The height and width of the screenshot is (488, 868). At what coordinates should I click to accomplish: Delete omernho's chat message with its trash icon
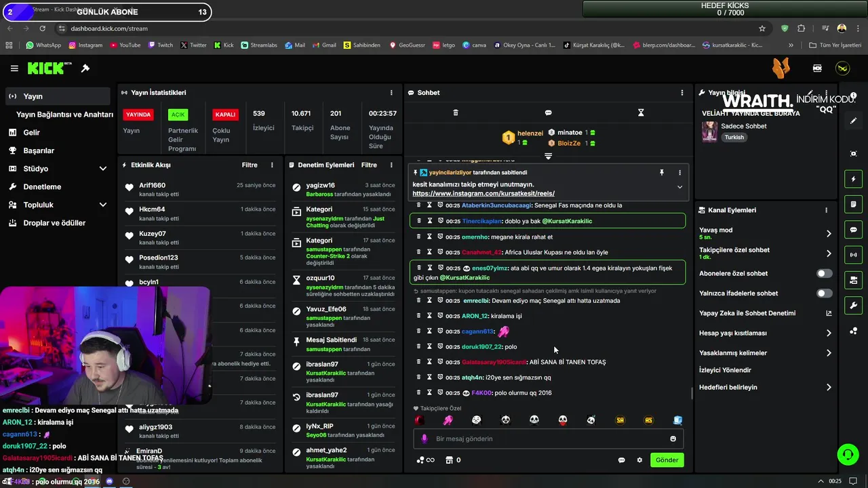(418, 237)
